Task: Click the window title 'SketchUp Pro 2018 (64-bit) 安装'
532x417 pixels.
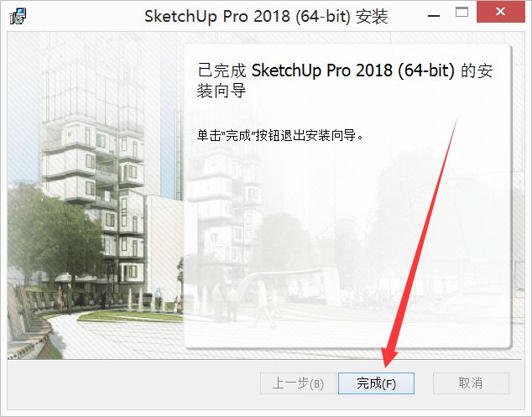Action: (266, 16)
